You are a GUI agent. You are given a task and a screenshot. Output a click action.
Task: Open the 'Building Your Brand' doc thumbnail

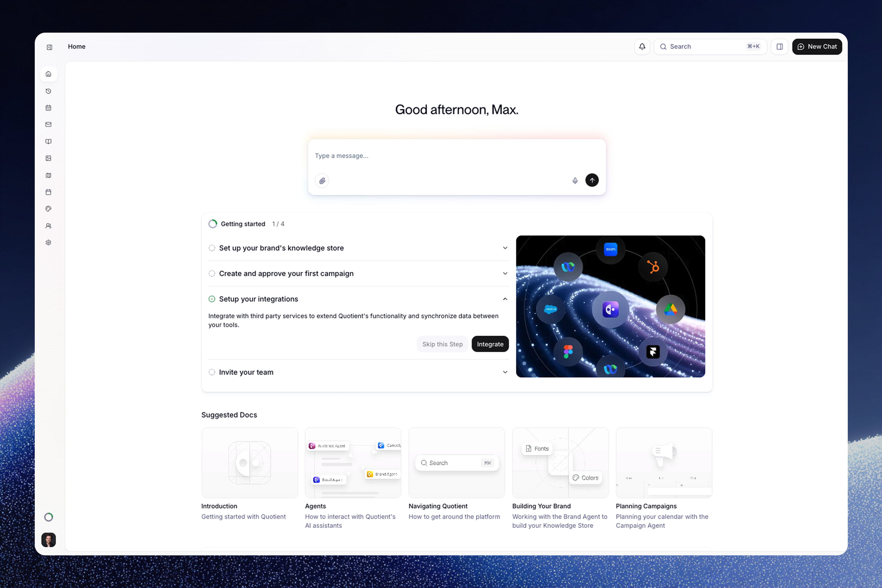tap(560, 463)
